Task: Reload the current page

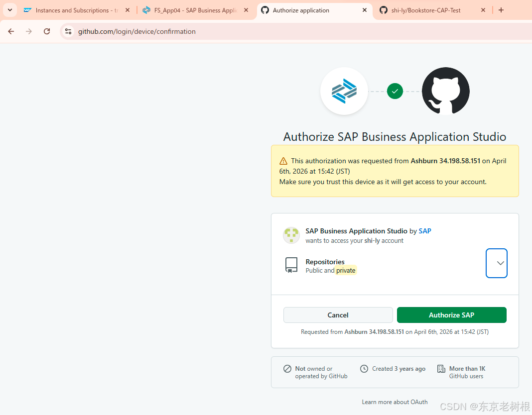Action: tap(47, 31)
